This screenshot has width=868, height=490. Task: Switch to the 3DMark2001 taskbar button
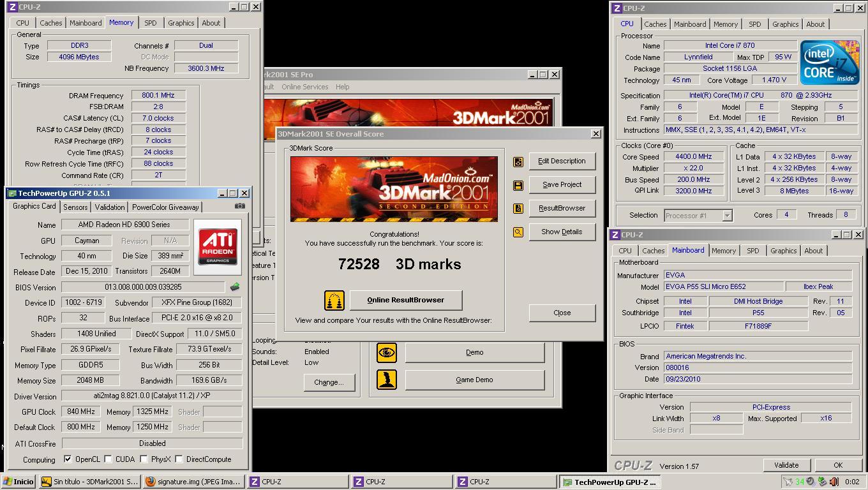[89, 482]
